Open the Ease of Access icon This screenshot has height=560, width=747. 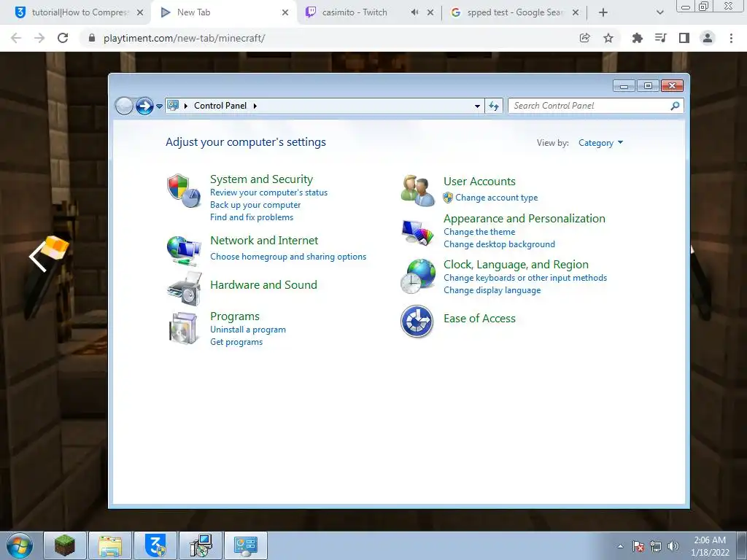(x=417, y=322)
